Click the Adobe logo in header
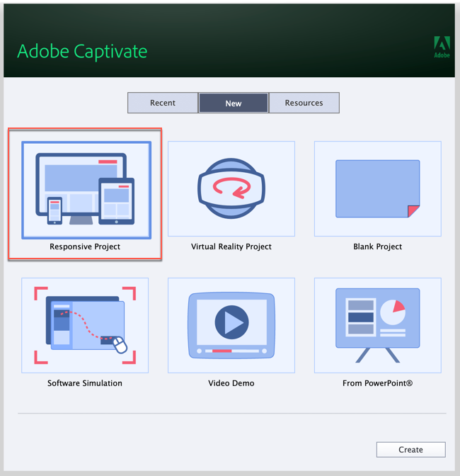 tap(442, 47)
